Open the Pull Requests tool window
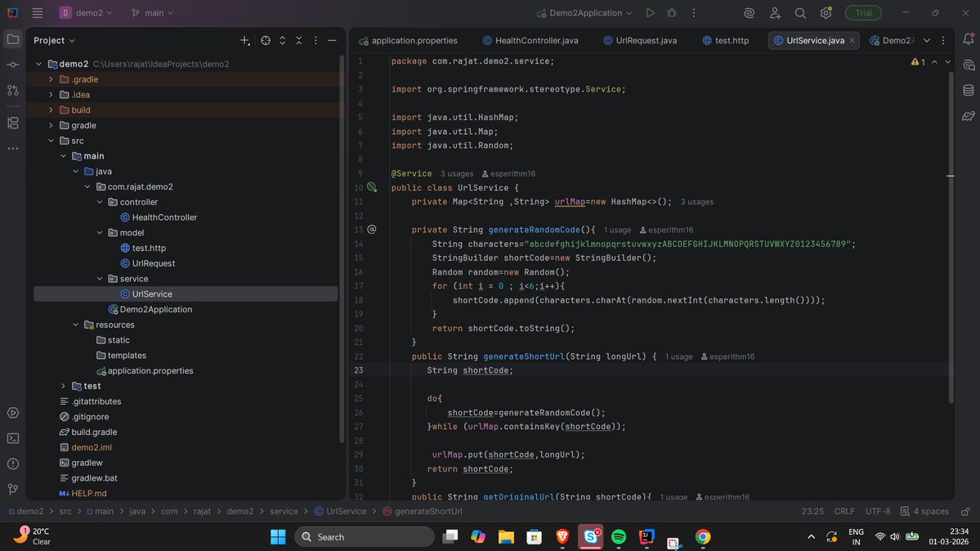 pyautogui.click(x=12, y=90)
